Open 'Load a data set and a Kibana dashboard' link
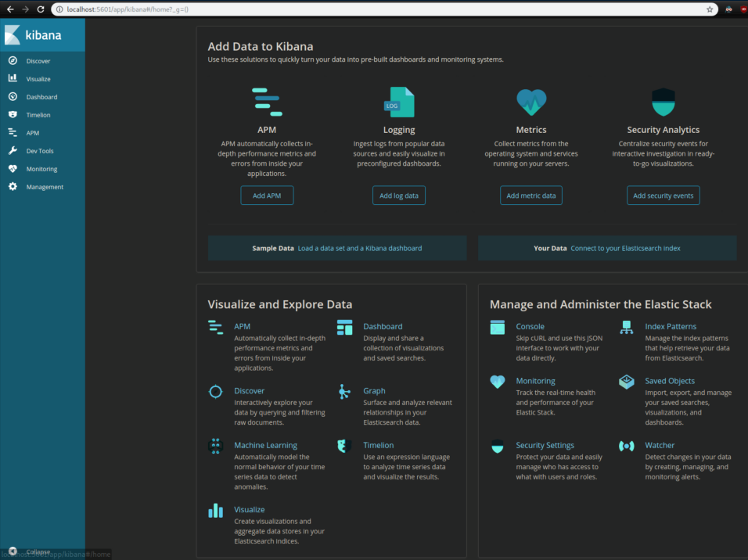Viewport: 748px width, 560px height. pyautogui.click(x=359, y=248)
